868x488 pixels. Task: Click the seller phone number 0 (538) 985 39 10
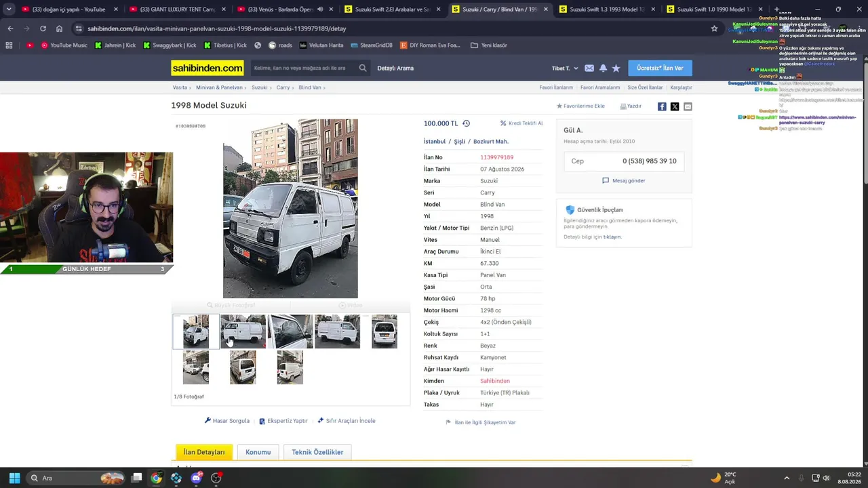[x=650, y=161]
